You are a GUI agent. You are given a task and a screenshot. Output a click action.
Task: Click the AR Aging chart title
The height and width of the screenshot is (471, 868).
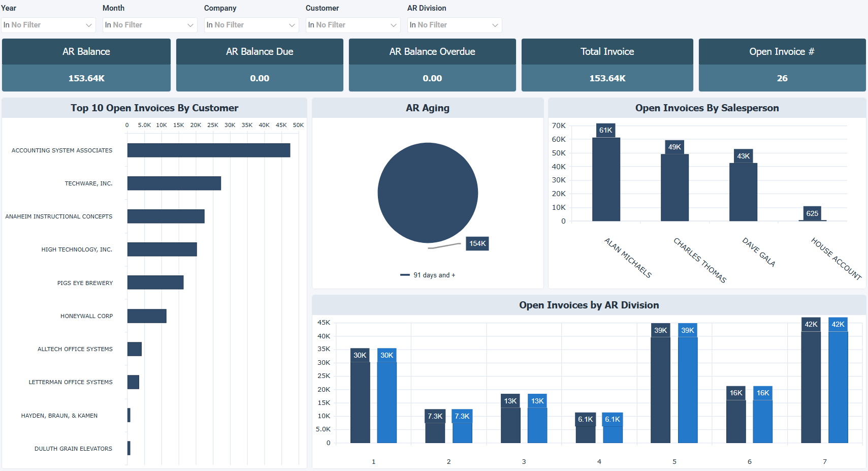coord(428,108)
